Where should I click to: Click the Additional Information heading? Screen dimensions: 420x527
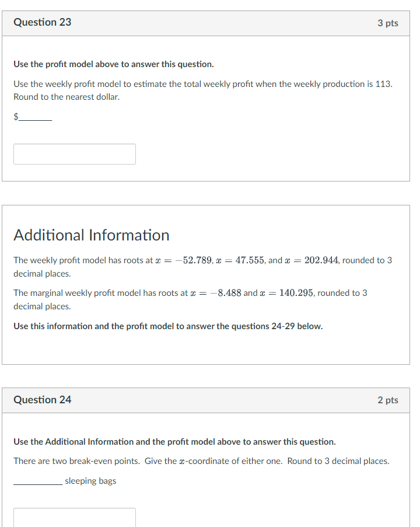point(91,235)
